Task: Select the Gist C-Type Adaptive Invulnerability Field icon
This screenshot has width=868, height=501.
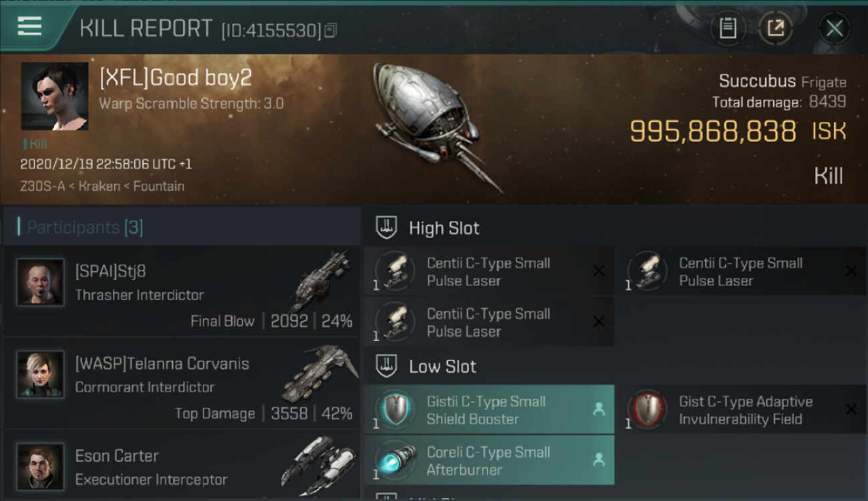Action: click(647, 410)
